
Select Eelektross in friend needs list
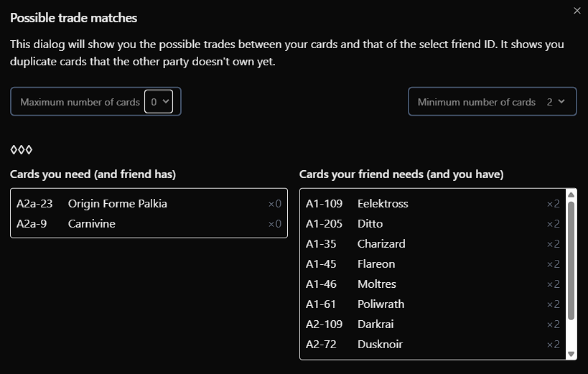(432, 204)
